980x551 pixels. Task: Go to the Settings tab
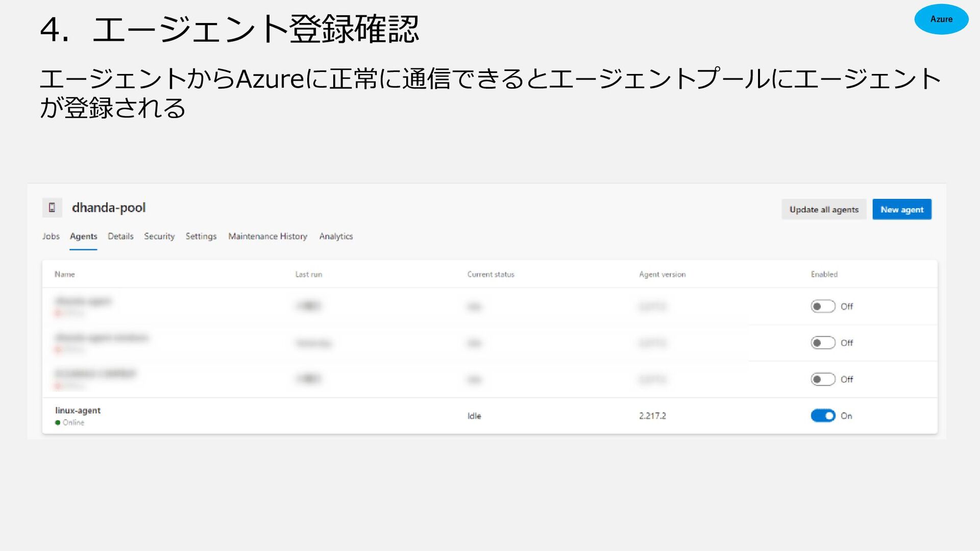pos(201,236)
